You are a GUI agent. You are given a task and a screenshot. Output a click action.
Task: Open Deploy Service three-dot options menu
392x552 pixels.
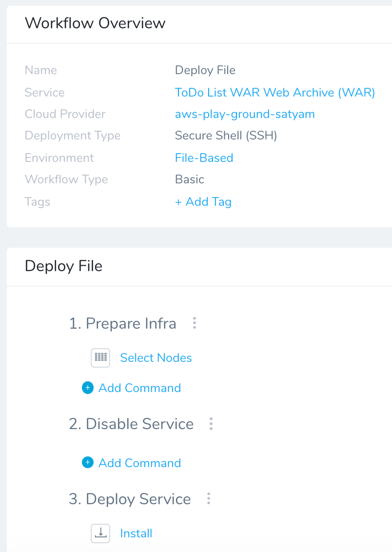[x=209, y=498]
